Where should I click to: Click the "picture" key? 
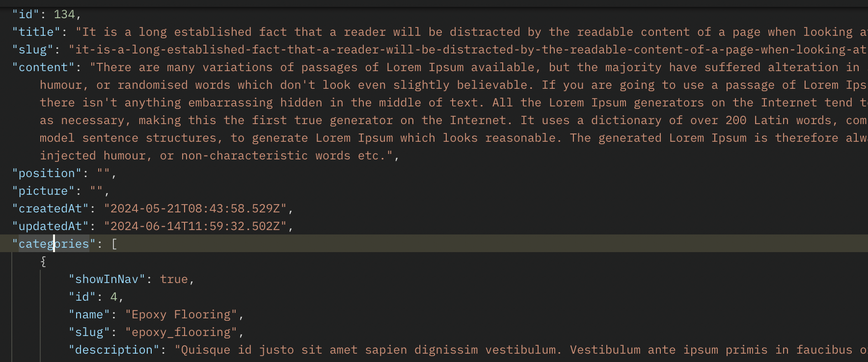[43, 191]
